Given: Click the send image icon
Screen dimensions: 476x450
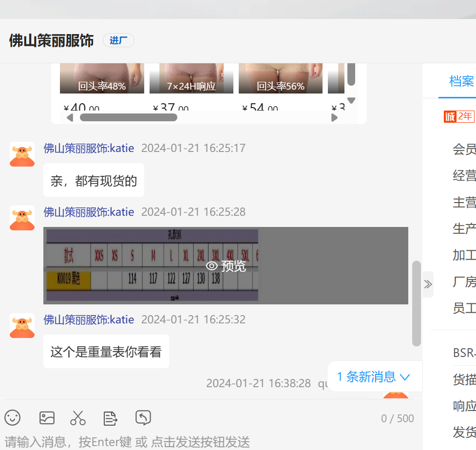Looking at the screenshot, I should [47, 417].
